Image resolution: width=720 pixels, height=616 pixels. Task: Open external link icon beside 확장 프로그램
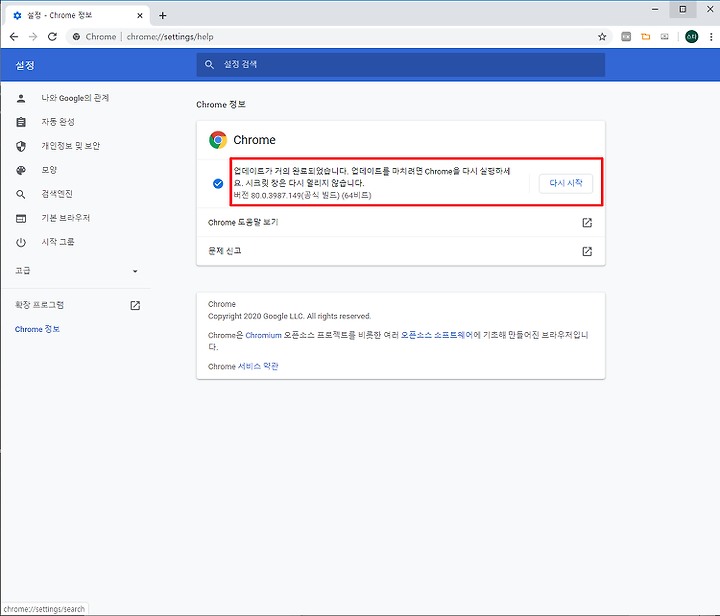point(135,306)
